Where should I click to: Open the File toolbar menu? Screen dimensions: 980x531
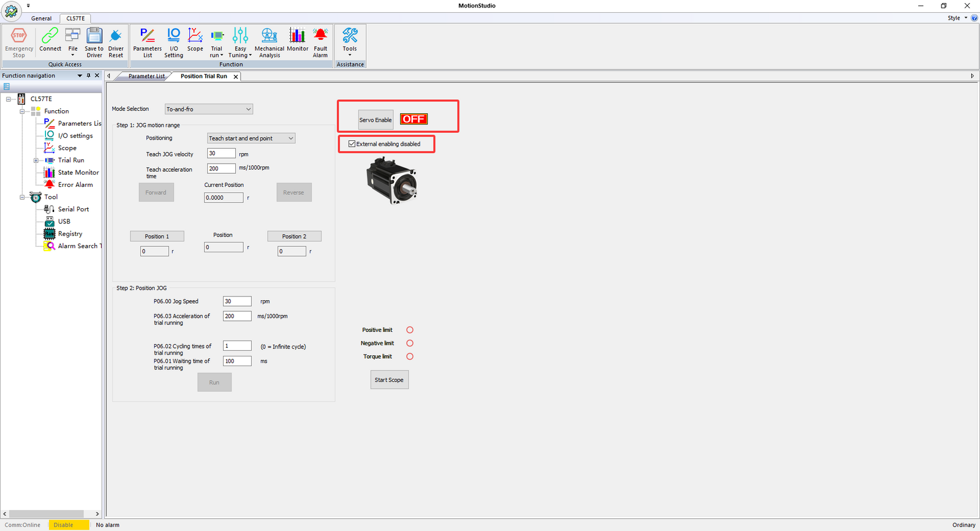click(73, 42)
